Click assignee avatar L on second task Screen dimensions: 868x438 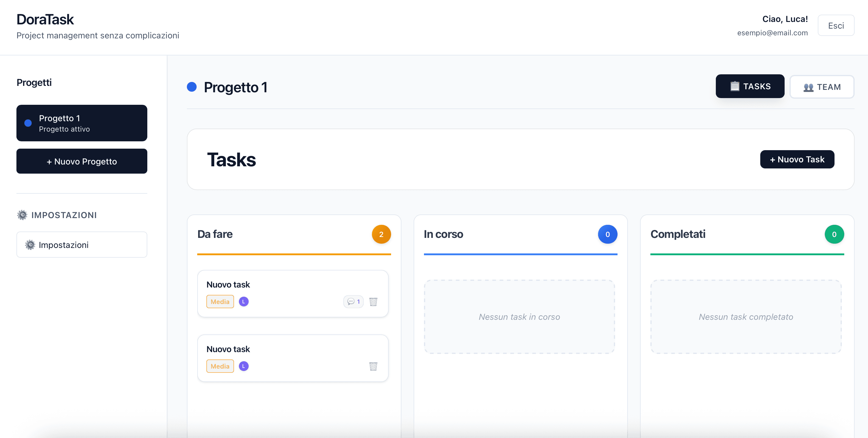(243, 366)
